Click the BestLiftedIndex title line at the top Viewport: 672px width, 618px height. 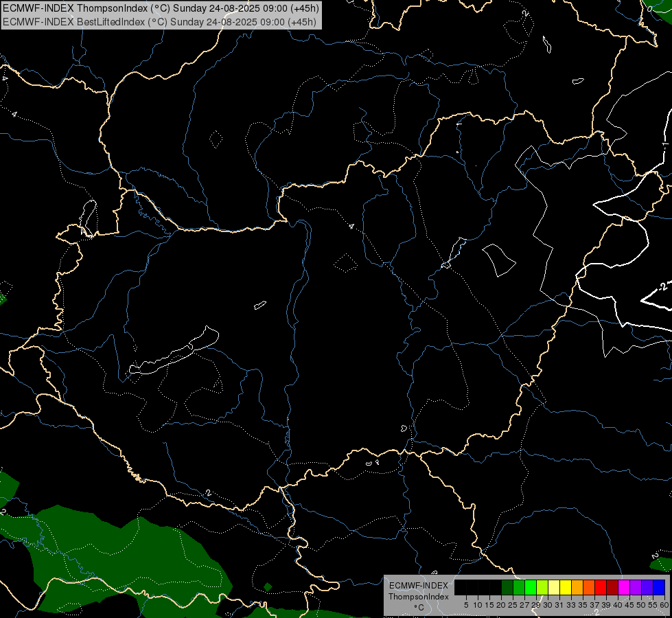click(159, 21)
